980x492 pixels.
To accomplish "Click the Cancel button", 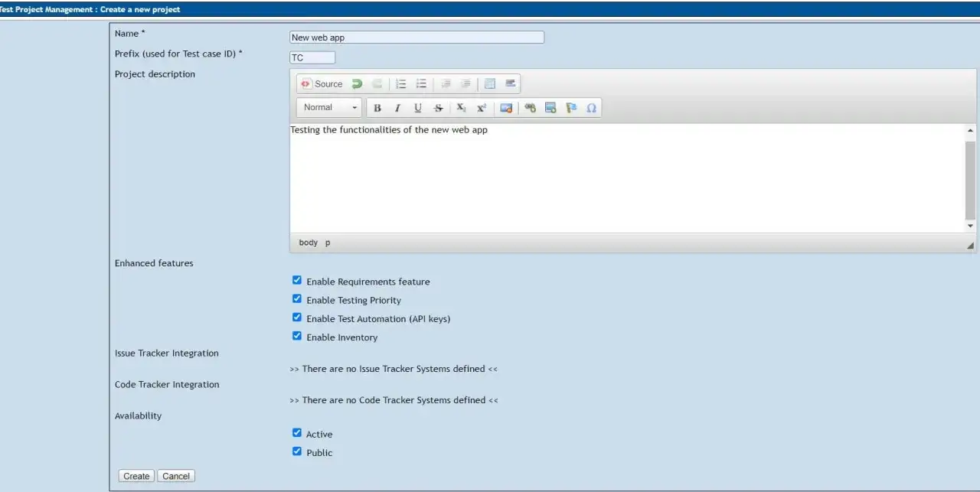I will [x=176, y=476].
